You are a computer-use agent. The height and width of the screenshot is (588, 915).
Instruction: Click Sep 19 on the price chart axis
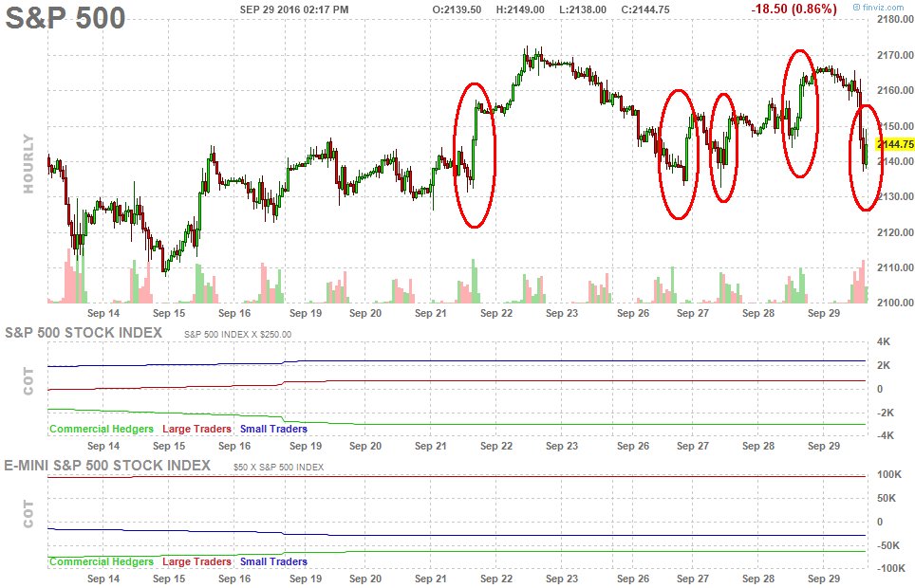point(306,313)
